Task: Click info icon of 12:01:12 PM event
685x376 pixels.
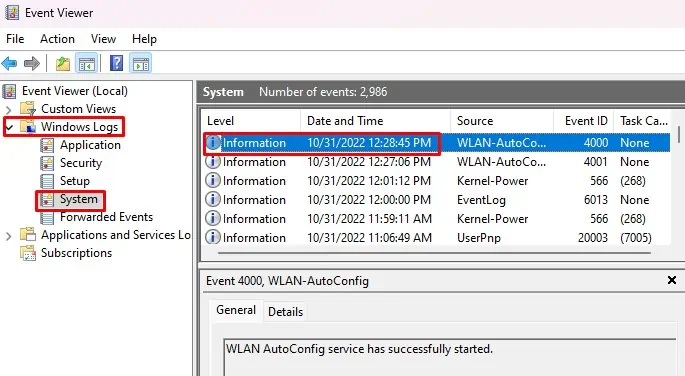Action: tap(213, 180)
